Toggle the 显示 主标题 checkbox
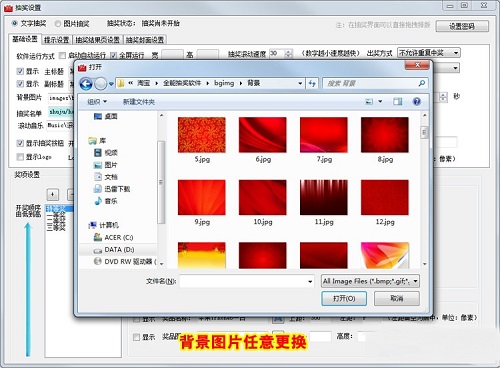Viewport: 500px width, 368px height. point(20,71)
